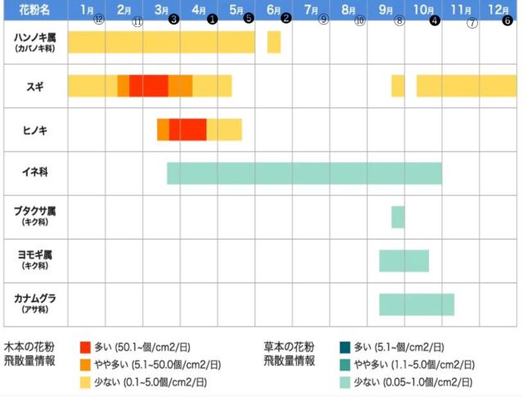The height and width of the screenshot is (397, 532).
Task: Click the ヨモギ属 row label
Action: click(34, 259)
